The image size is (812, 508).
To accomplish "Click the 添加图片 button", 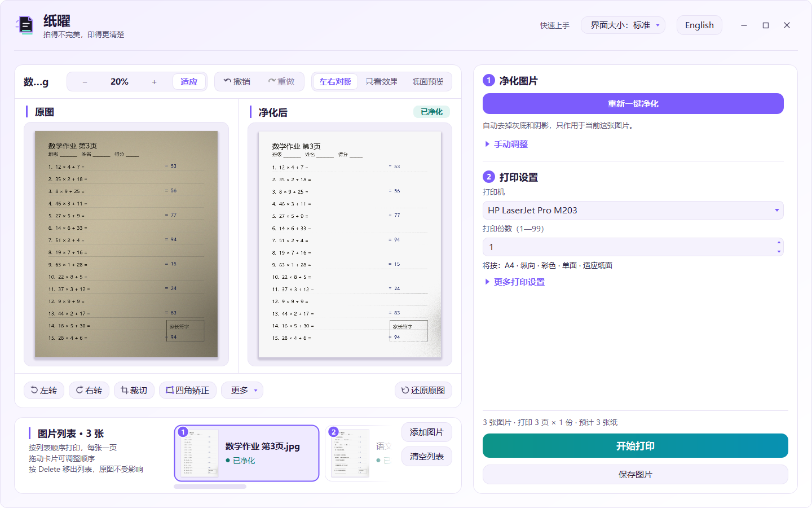I will click(427, 432).
